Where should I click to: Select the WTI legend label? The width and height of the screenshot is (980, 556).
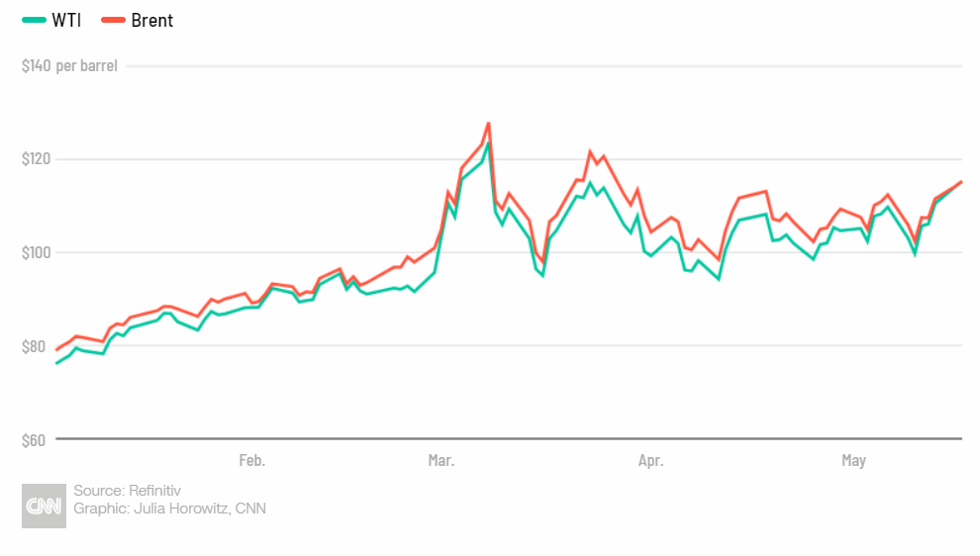point(66,20)
